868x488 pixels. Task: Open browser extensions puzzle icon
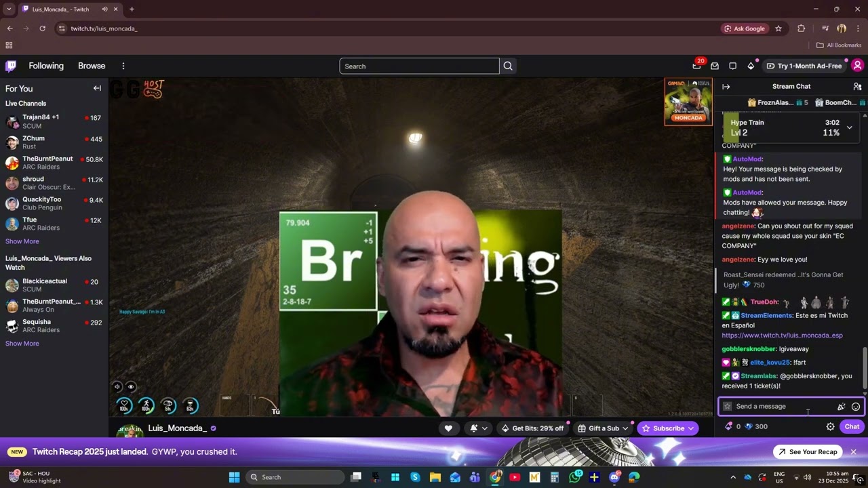coord(802,28)
